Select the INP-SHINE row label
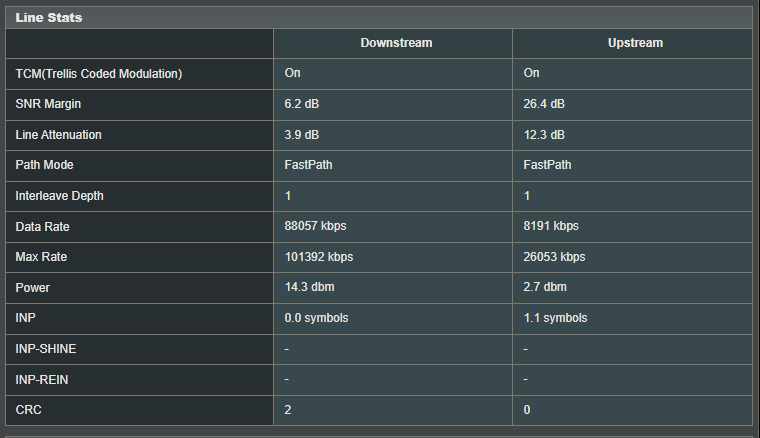This screenshot has height=438, width=760. coord(46,349)
